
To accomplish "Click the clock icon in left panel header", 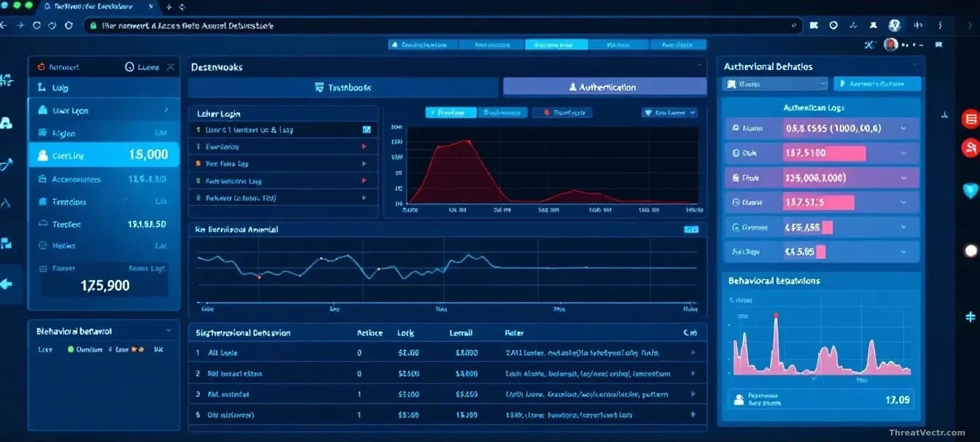I will click(x=130, y=67).
